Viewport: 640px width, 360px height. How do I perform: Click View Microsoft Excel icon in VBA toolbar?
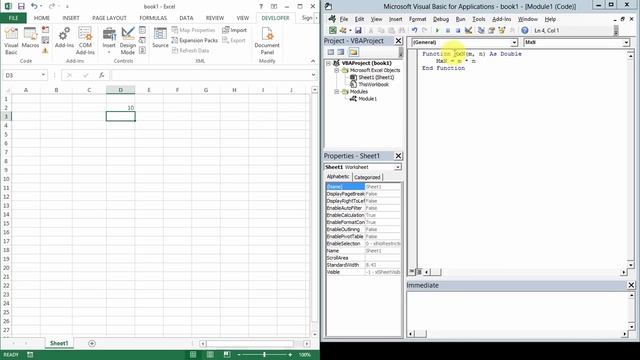333,30
